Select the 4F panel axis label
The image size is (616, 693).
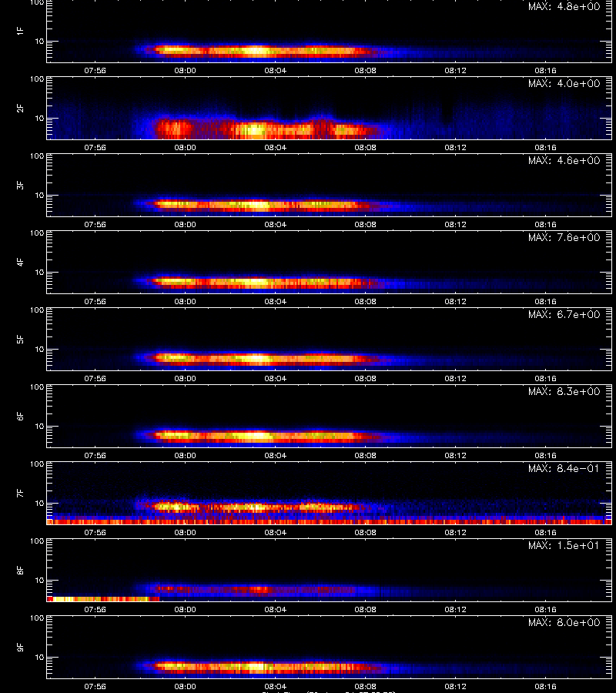(x=20, y=262)
